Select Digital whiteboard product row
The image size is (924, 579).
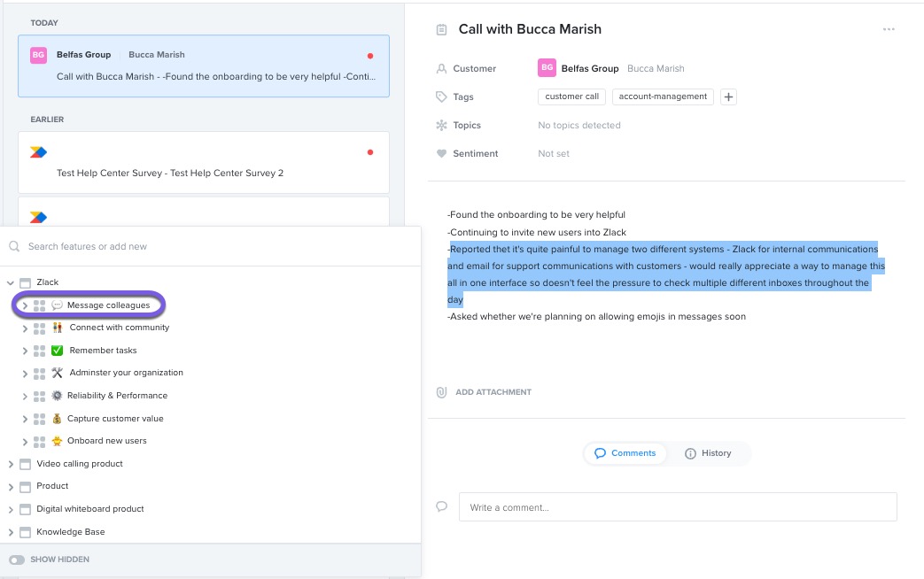point(90,509)
